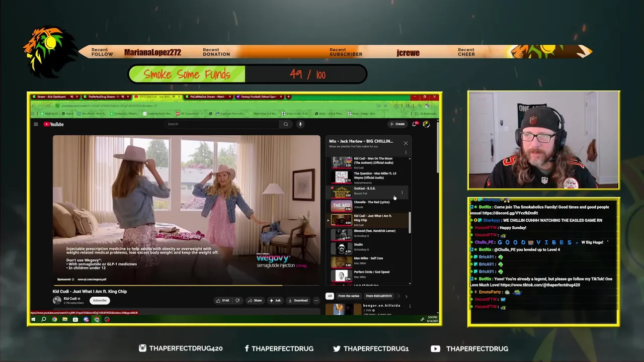Screen dimensions: 644x362
Task: Open the YouTube hamburger guide menu
Action: click(x=36, y=124)
